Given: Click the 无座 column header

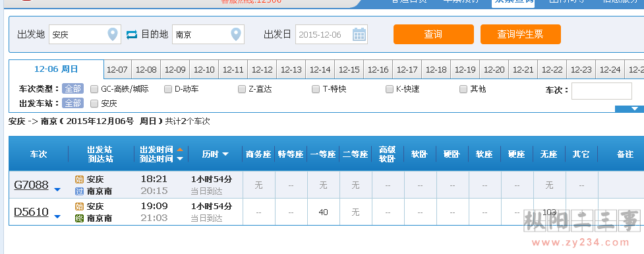Looking at the screenshot, I should coord(549,154).
